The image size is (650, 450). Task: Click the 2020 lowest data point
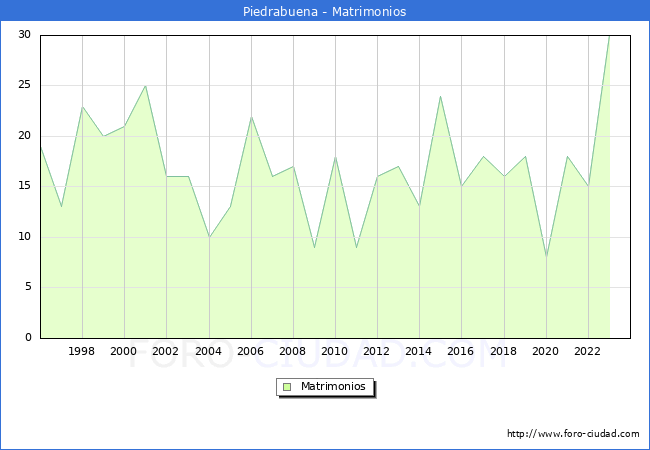click(546, 257)
